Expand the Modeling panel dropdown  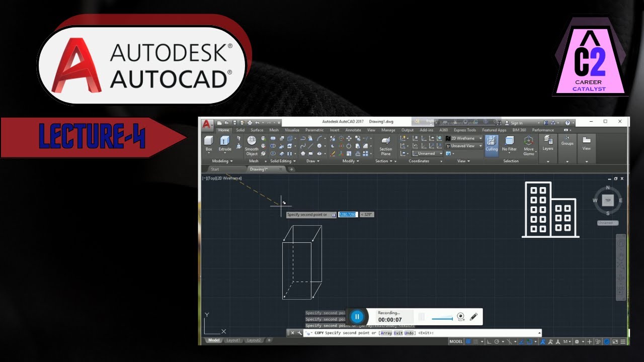222,161
